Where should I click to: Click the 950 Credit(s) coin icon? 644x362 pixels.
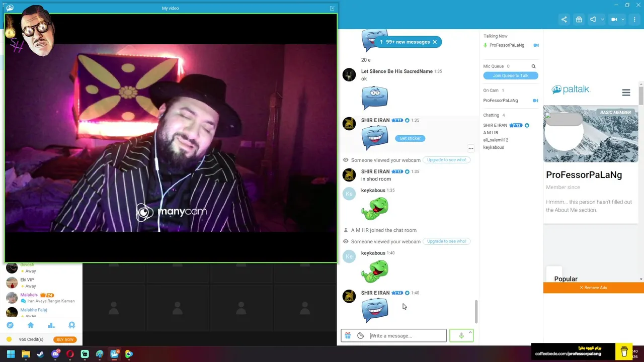point(9,339)
